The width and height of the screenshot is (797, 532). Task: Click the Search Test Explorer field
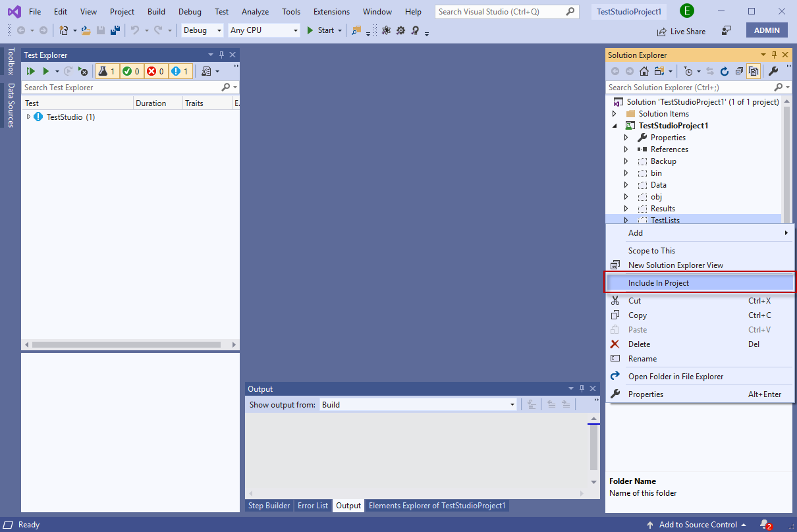click(x=130, y=88)
